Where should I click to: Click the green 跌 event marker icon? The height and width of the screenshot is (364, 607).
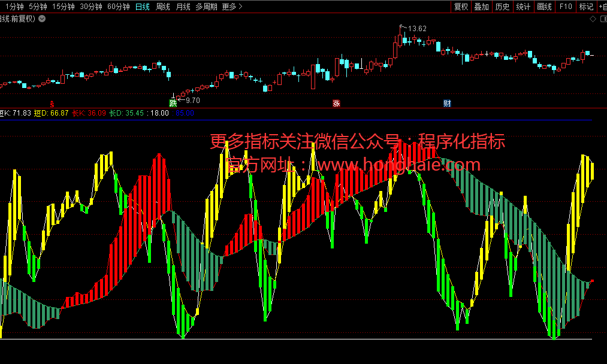point(173,103)
